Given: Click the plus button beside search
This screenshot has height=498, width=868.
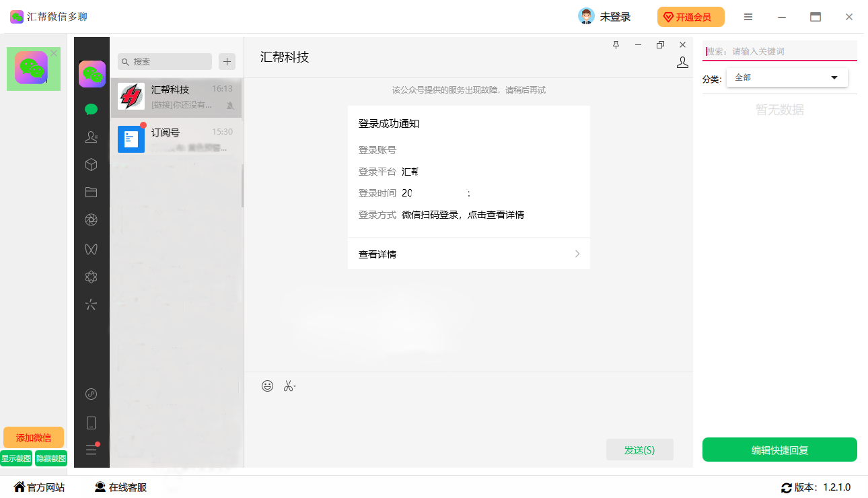Looking at the screenshot, I should pos(227,61).
